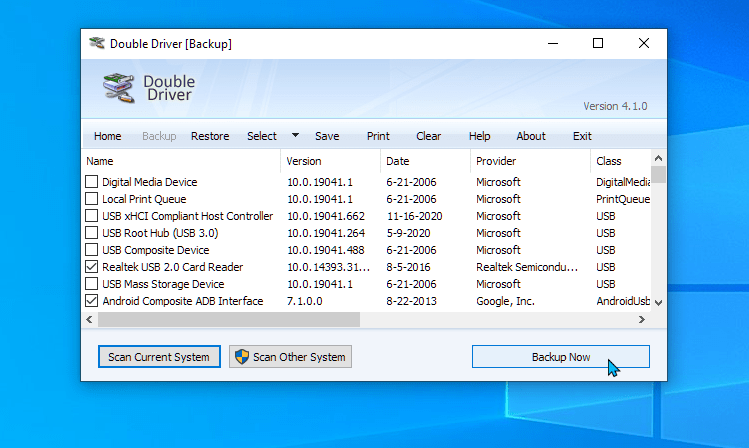Click the Realtek Semicondu... provider cell
749x448 pixels.
click(527, 267)
